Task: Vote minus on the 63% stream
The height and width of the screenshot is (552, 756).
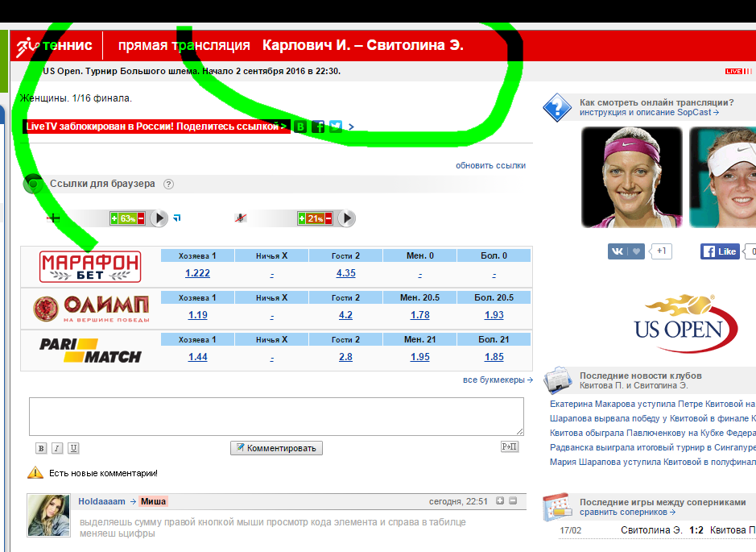Action: tap(141, 218)
